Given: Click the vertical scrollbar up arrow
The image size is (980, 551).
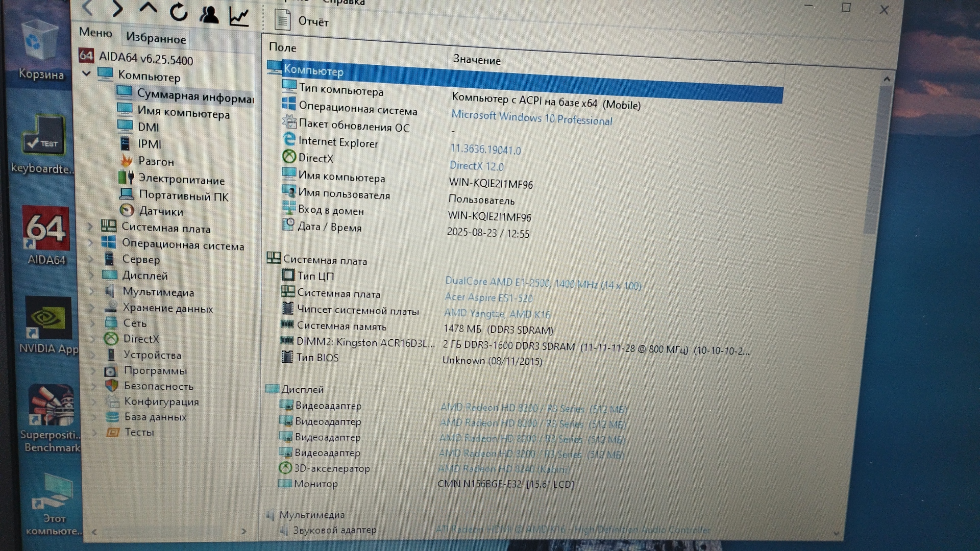Looking at the screenshot, I should [887, 79].
